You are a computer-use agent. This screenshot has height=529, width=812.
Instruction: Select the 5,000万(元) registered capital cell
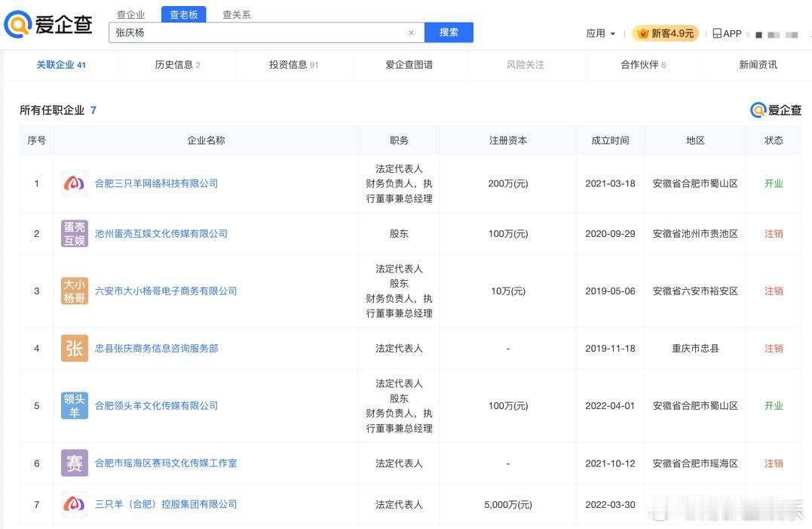pos(508,504)
